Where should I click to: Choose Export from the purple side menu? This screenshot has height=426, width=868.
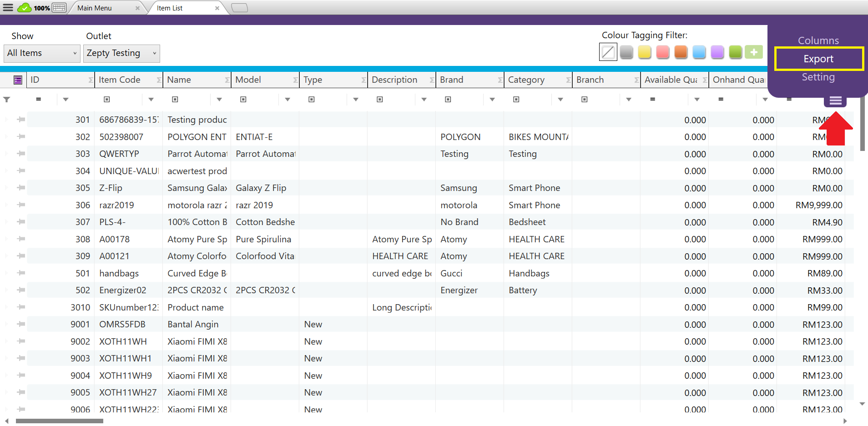(818, 59)
